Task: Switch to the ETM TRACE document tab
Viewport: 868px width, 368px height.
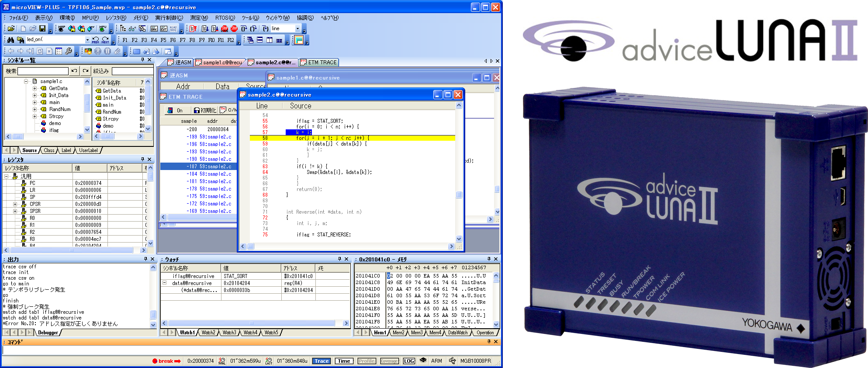Action: (319, 62)
